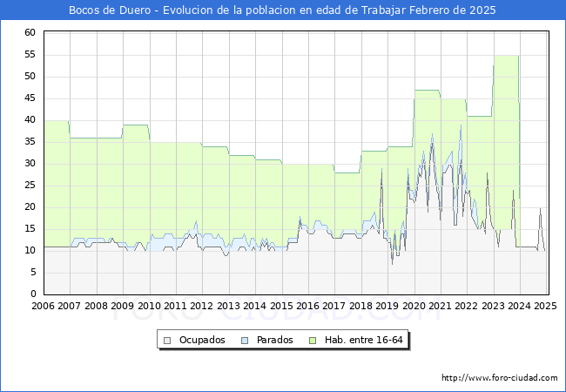Click the 5 y-axis value
The image size is (566, 392).
tap(33, 272)
